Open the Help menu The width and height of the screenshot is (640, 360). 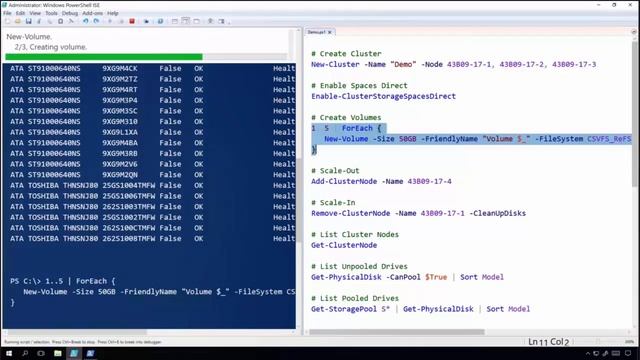pyautogui.click(x=113, y=13)
